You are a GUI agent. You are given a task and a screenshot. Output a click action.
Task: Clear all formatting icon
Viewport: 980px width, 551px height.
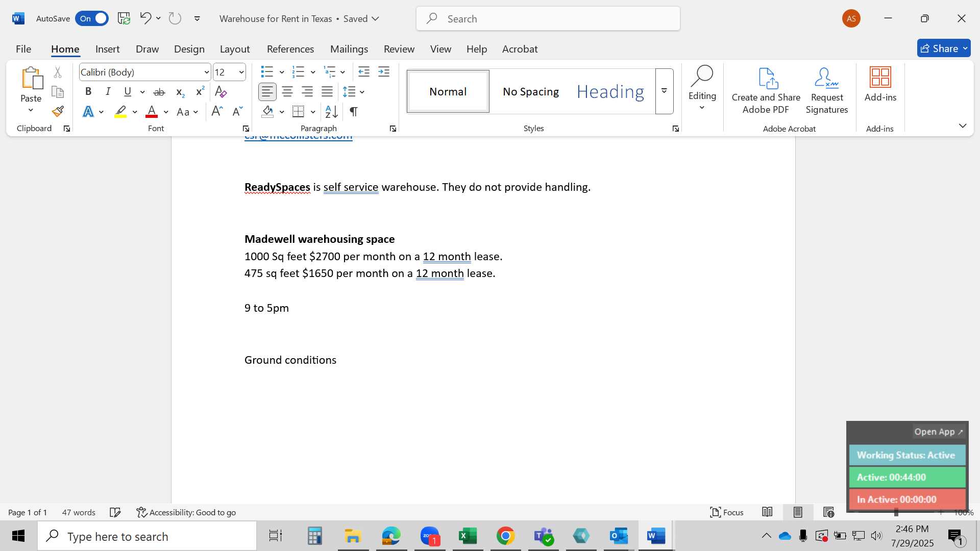220,92
